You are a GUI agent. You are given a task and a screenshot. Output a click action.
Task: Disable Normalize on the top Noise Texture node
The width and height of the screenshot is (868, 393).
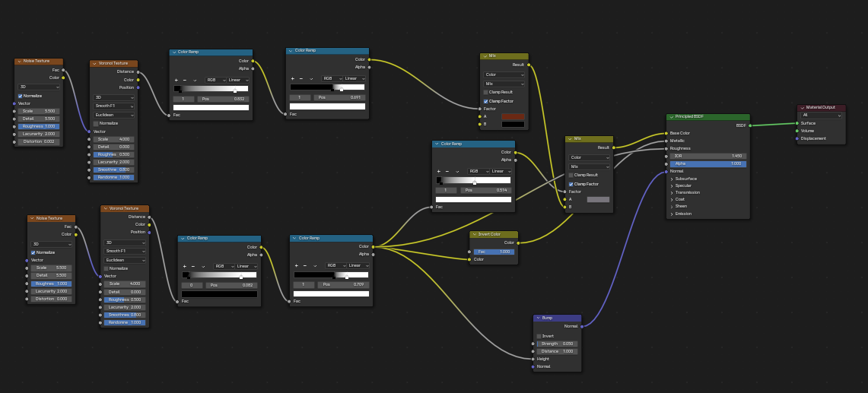(20, 96)
